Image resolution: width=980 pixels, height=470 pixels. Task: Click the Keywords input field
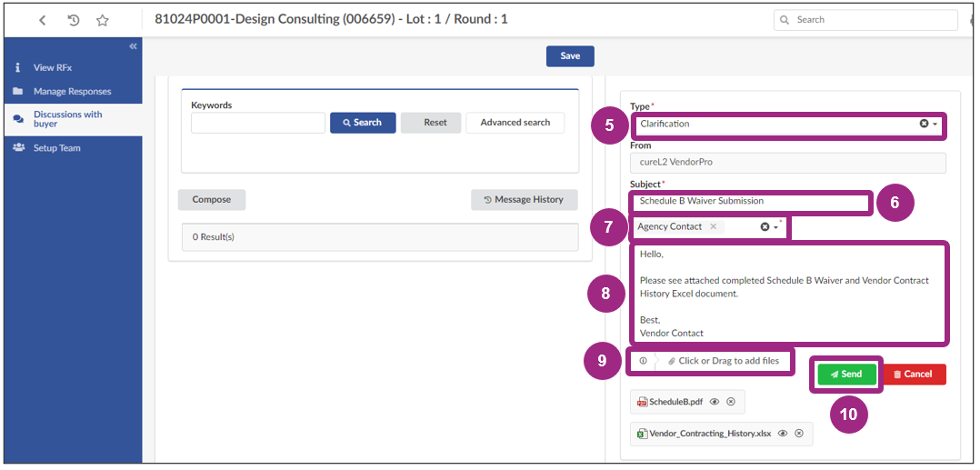pyautogui.click(x=258, y=123)
